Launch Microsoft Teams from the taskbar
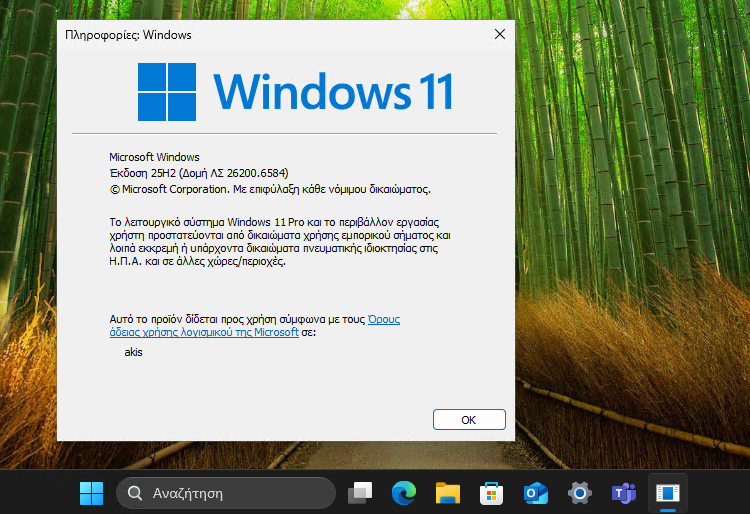The height and width of the screenshot is (514, 750). [x=624, y=493]
